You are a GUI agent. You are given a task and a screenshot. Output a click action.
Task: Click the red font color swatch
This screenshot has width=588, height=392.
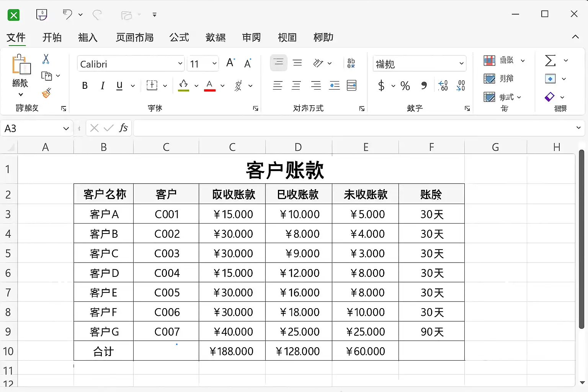pos(209,86)
